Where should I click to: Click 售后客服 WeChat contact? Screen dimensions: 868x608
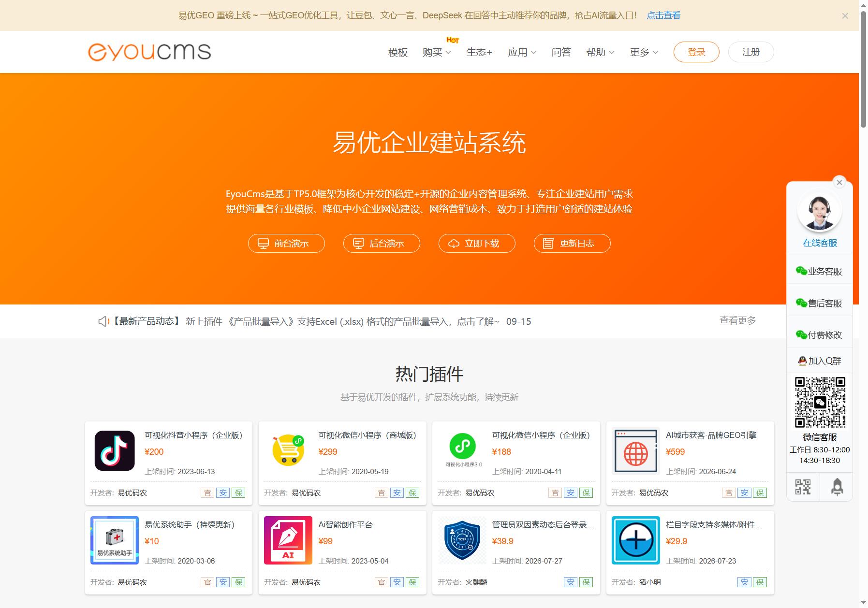tap(819, 304)
